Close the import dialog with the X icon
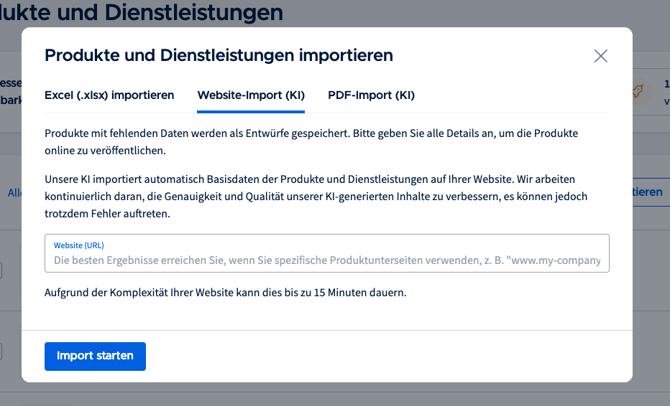Image resolution: width=670 pixels, height=406 pixels. point(600,56)
